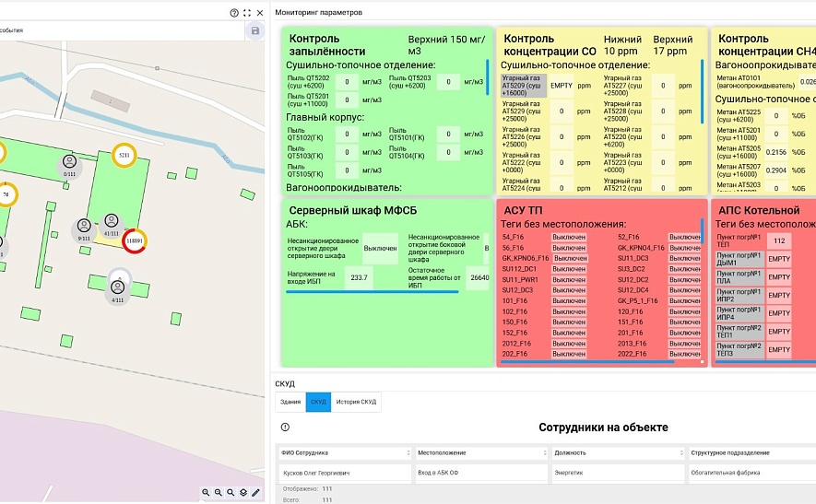This screenshot has width=816, height=504.
Task: Click the save floppy-disk icon
Action: [255, 30]
